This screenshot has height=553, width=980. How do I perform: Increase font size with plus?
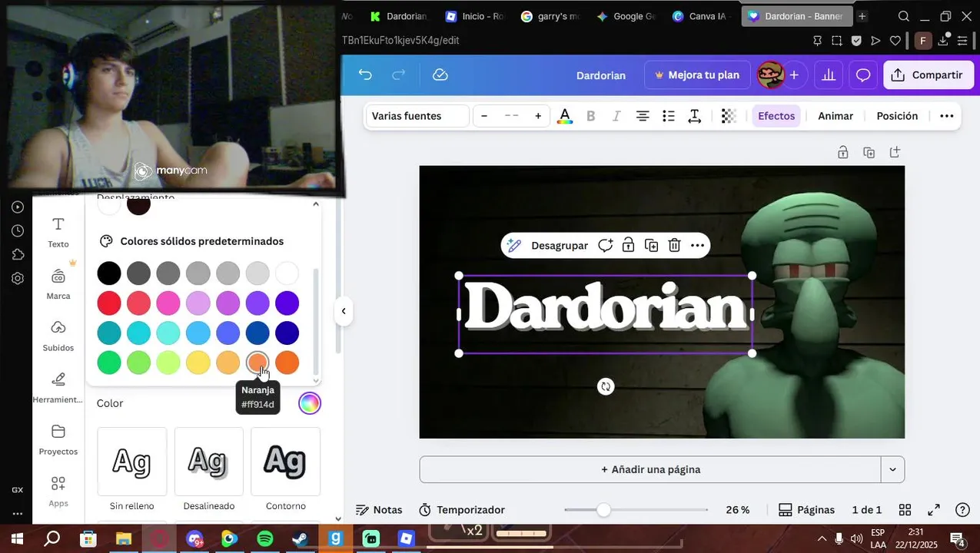point(538,116)
